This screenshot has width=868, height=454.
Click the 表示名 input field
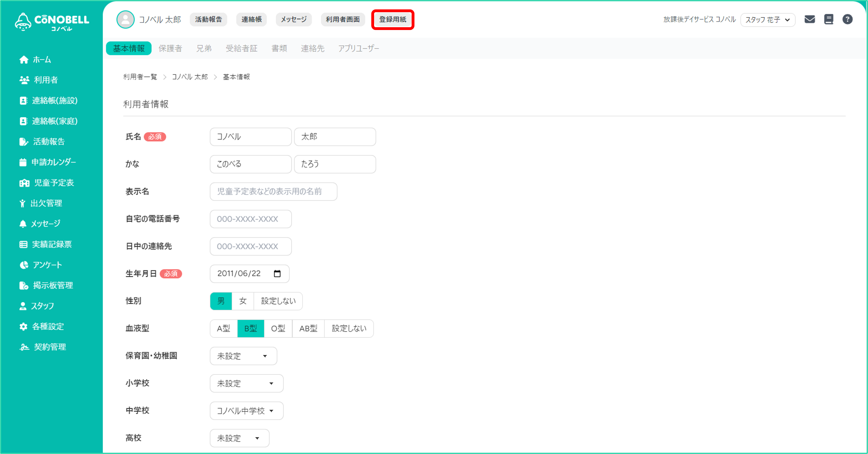tap(273, 192)
